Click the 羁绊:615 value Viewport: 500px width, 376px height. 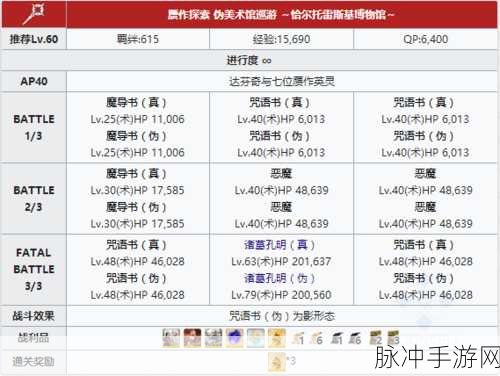tap(138, 39)
